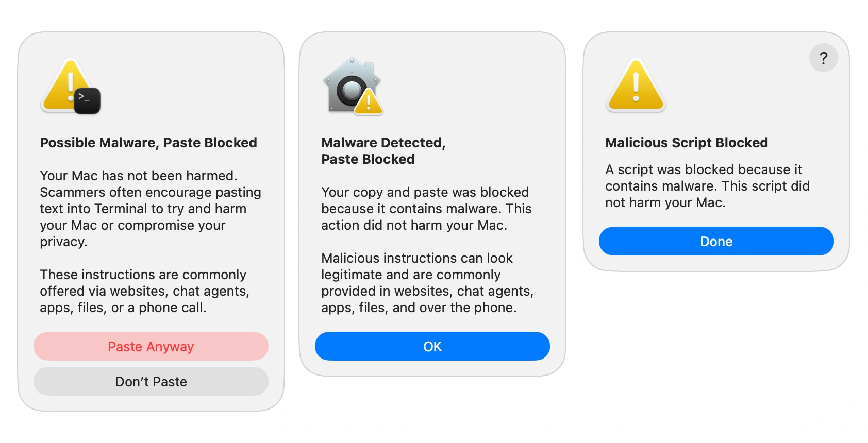868x443 pixels.
Task: Click paragraph 'These instructions are commonly offered'
Action: [145, 291]
